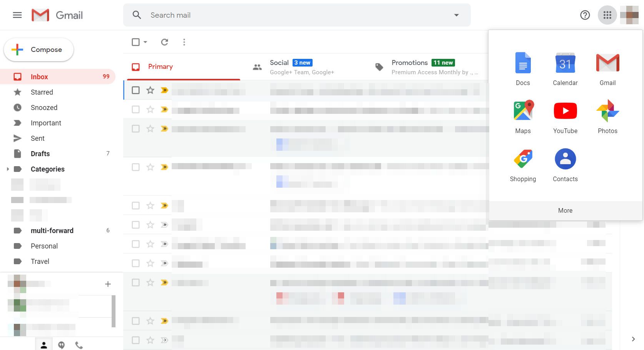Star the first email in the list
This screenshot has width=644, height=350.
click(150, 90)
